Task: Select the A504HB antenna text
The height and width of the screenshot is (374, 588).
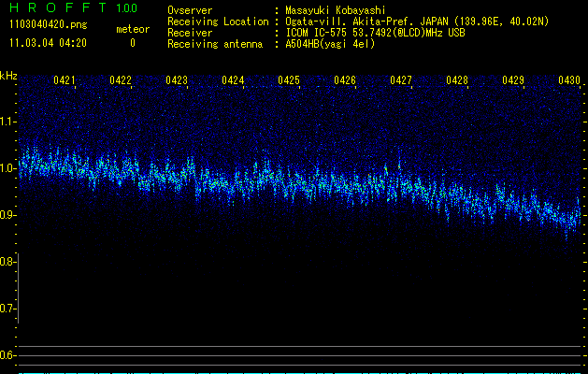Action: click(330, 44)
